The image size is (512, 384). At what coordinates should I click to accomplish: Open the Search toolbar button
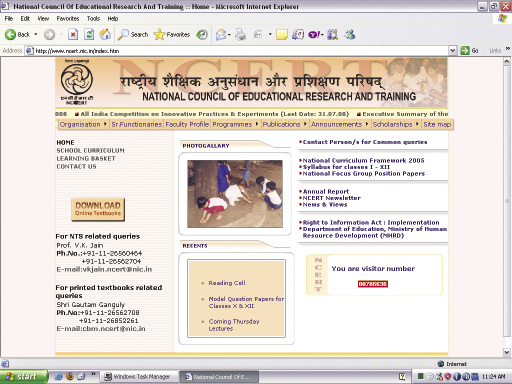(133, 34)
